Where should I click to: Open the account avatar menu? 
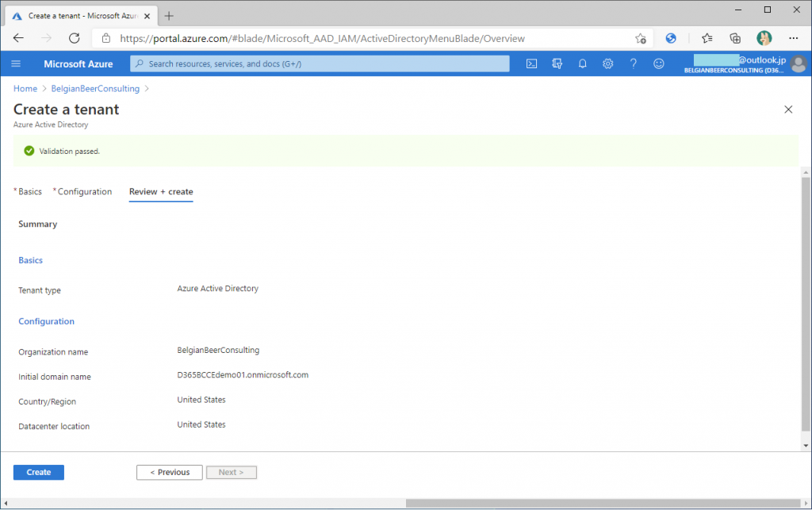799,63
